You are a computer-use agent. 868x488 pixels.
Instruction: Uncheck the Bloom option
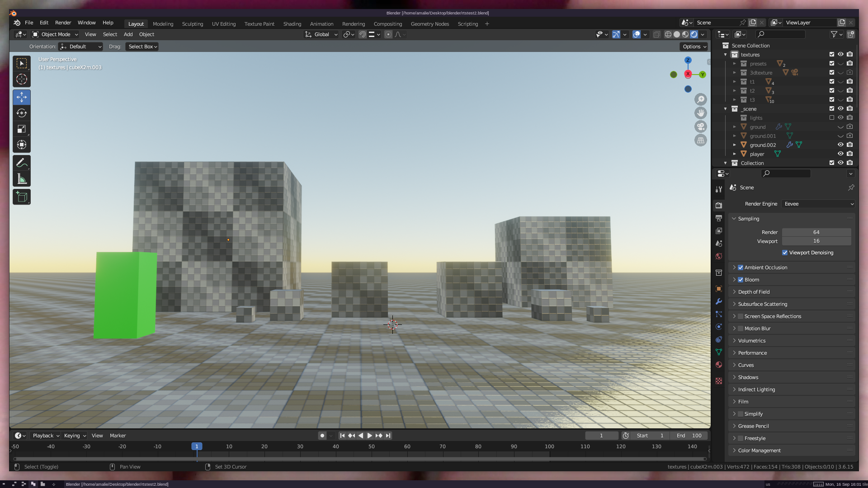pyautogui.click(x=741, y=280)
